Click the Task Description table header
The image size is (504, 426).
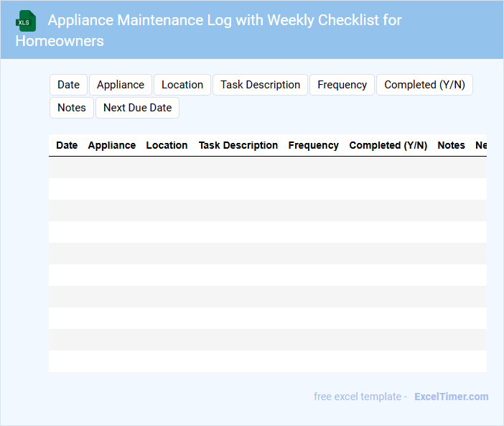238,145
